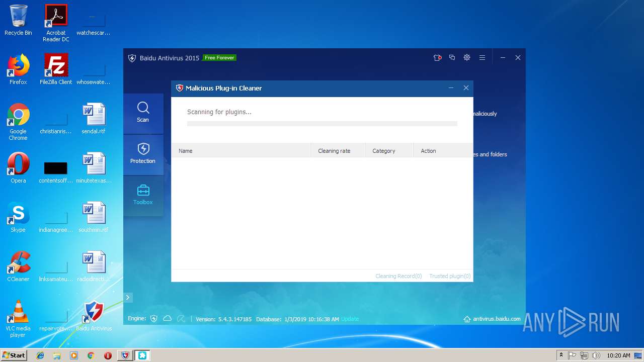Open the Windows Start menu
Viewport: 644px width, 362px height.
coord(14,355)
